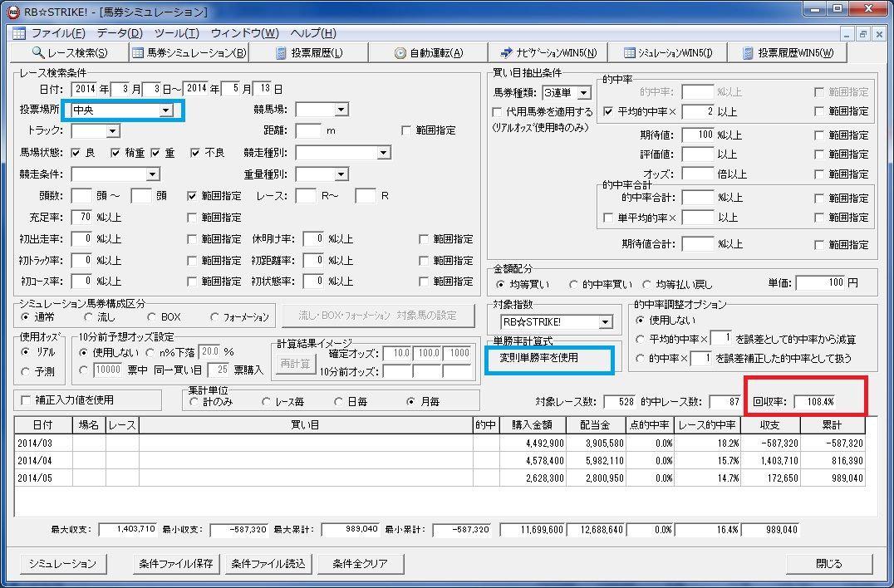Select the 流し ticket composition radio
Screen dimensions: 894x588
88,316
